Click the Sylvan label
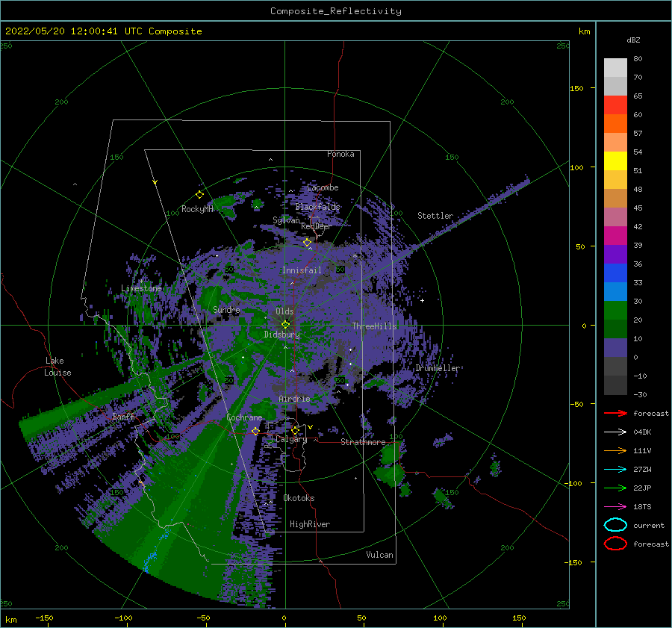This screenshot has width=672, height=628. pyautogui.click(x=286, y=220)
